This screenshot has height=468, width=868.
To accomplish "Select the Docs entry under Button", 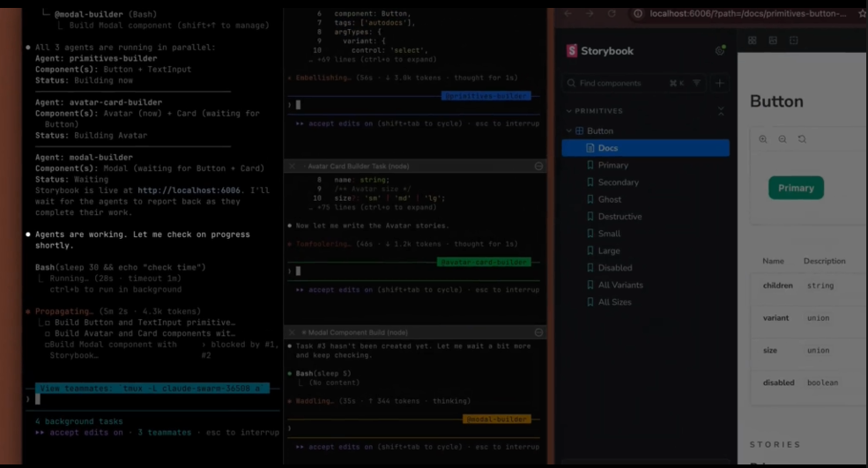I will click(x=645, y=148).
